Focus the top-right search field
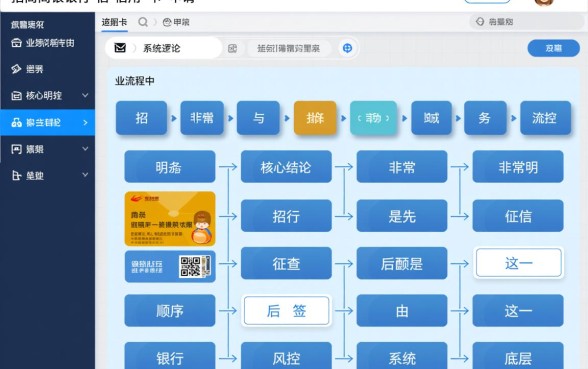588x369 pixels. coord(526,22)
